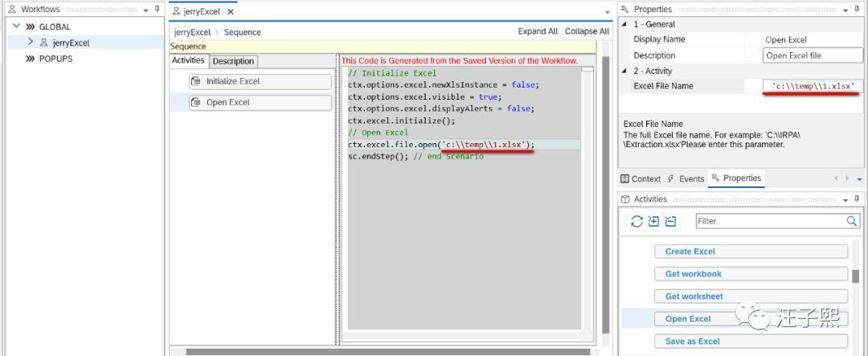Expand the jerryExcel tree node
The width and height of the screenshot is (868, 356).
click(x=31, y=42)
